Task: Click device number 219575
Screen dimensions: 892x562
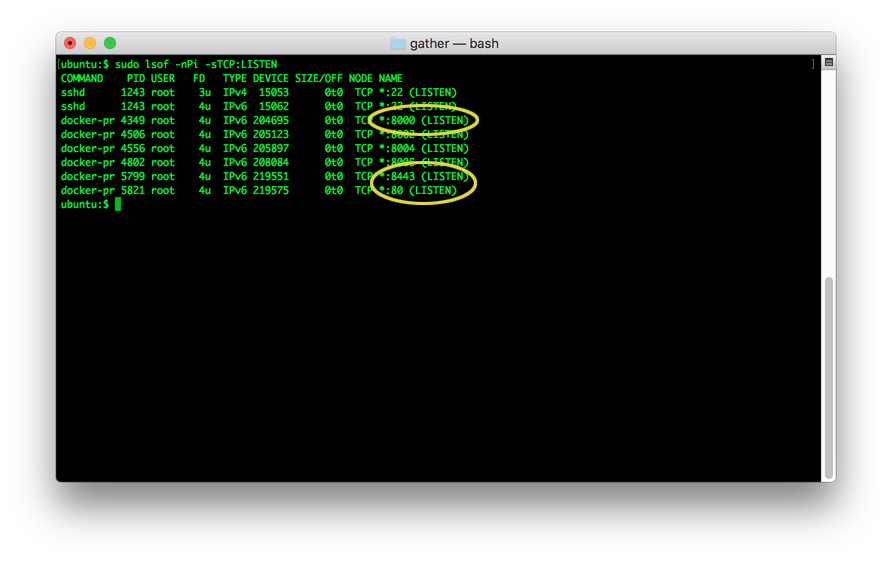Action: (271, 191)
